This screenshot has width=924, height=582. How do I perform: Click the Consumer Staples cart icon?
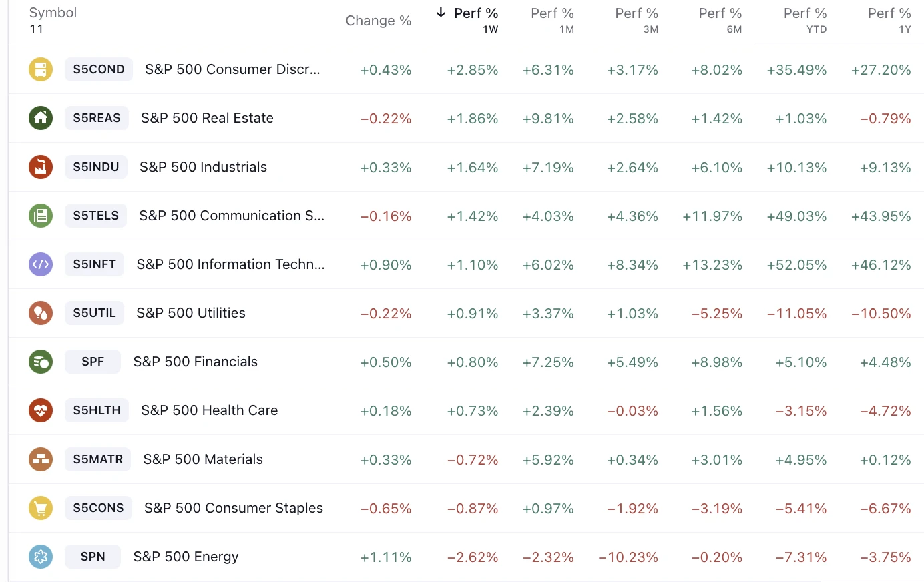41,508
